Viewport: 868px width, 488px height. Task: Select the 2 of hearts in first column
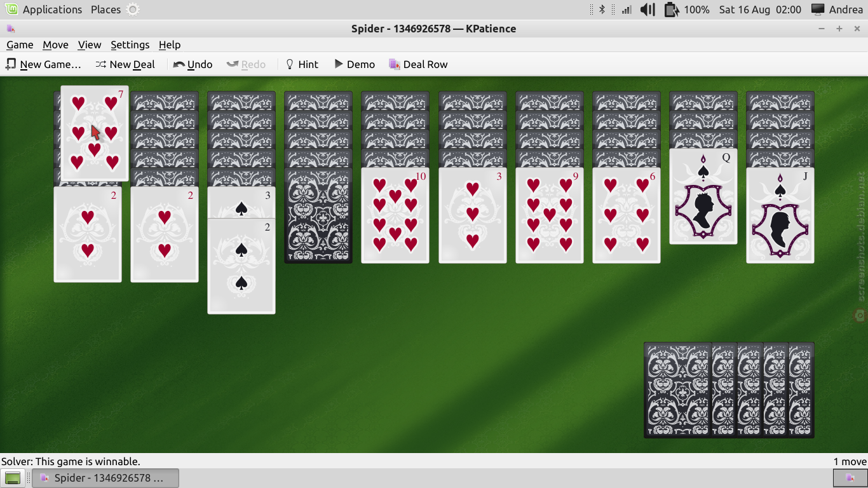click(x=88, y=234)
